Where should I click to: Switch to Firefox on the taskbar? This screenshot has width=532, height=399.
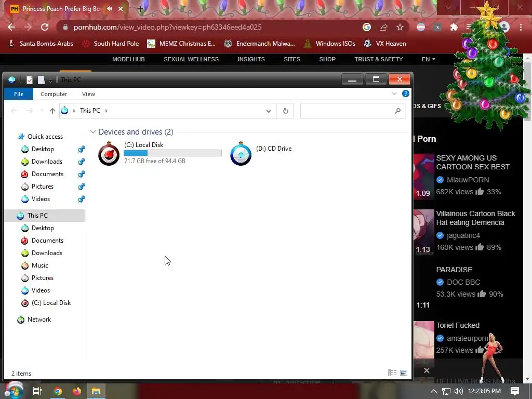[77, 391]
